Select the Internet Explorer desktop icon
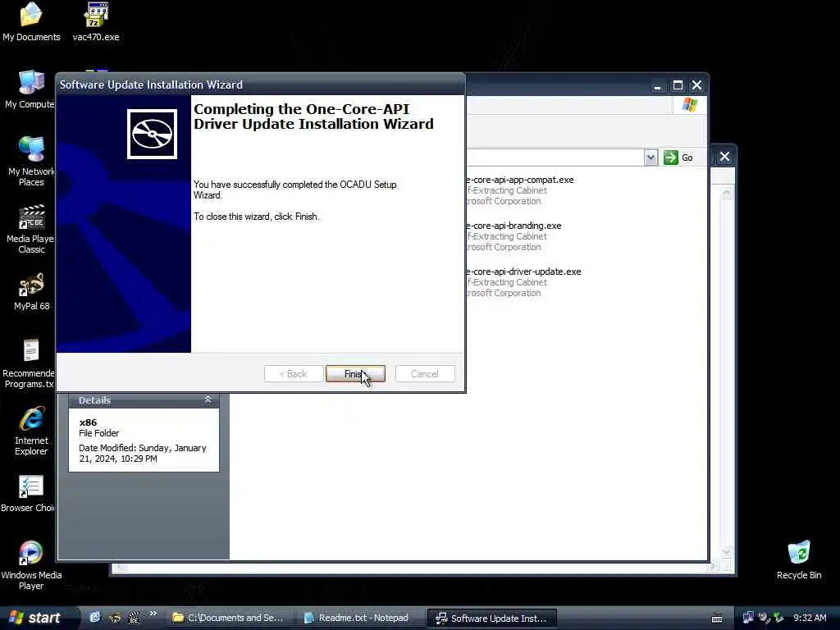 pyautogui.click(x=31, y=431)
